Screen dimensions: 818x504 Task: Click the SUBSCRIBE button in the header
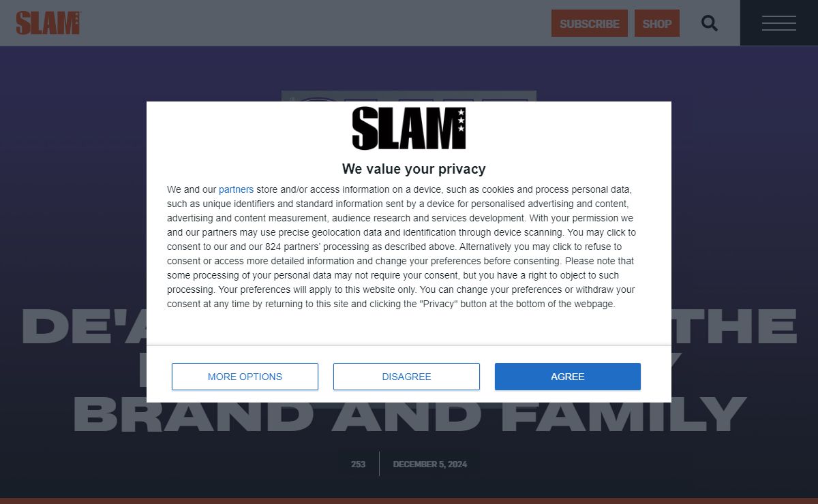pos(590,23)
